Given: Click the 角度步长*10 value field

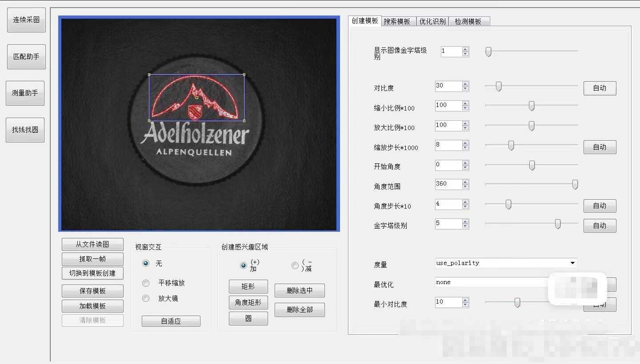Looking at the screenshot, I should click(448, 204).
